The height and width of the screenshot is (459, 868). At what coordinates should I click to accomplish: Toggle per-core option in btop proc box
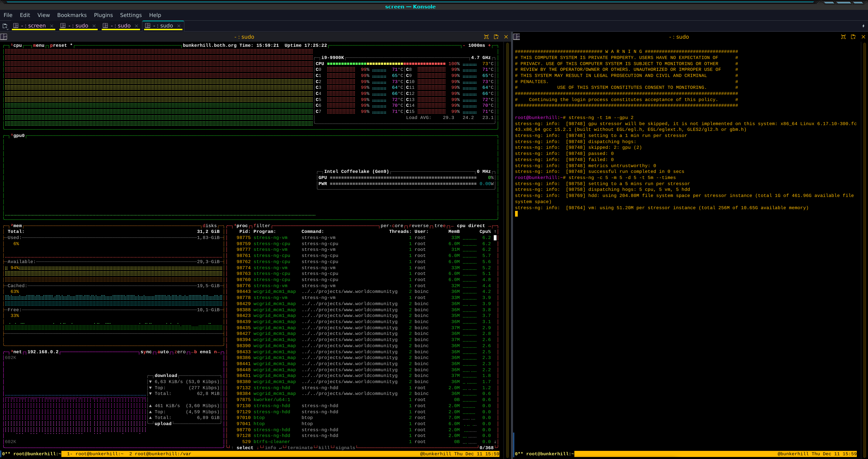pyautogui.click(x=392, y=226)
